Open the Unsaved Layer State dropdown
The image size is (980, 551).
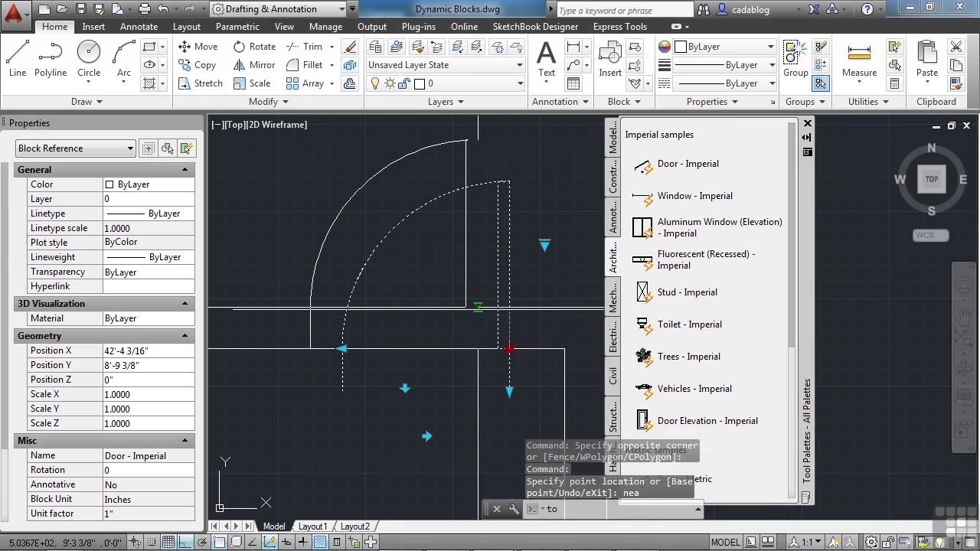point(446,65)
